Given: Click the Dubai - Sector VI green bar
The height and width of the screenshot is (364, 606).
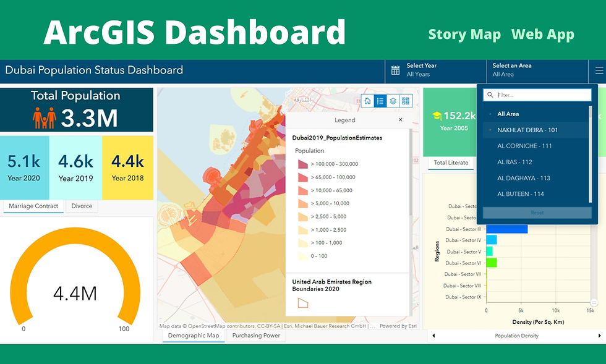Looking at the screenshot, I should [x=491, y=263].
